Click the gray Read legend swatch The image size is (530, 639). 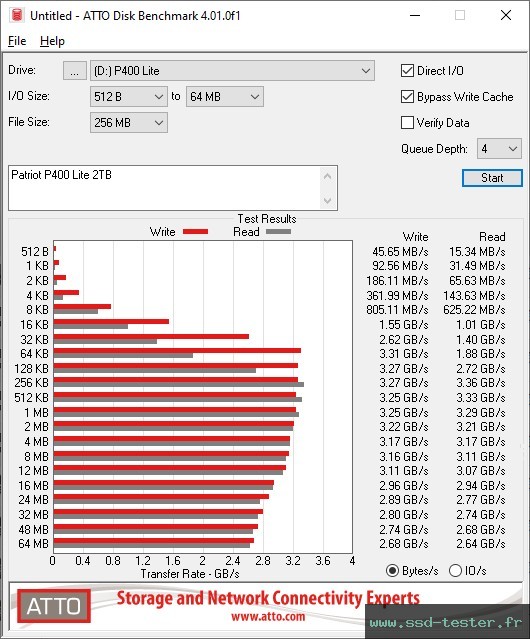pyautogui.click(x=278, y=231)
